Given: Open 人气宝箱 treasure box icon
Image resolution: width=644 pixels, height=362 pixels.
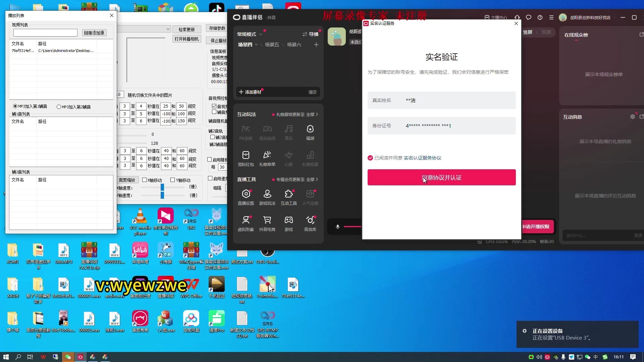Looking at the screenshot, I should tap(310, 197).
